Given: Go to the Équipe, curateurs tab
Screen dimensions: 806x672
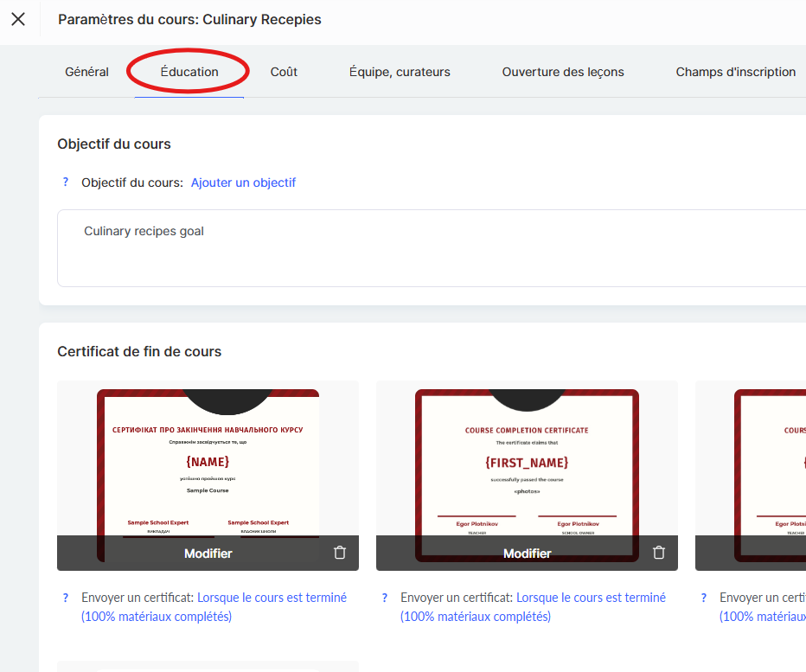Looking at the screenshot, I should click(x=400, y=72).
